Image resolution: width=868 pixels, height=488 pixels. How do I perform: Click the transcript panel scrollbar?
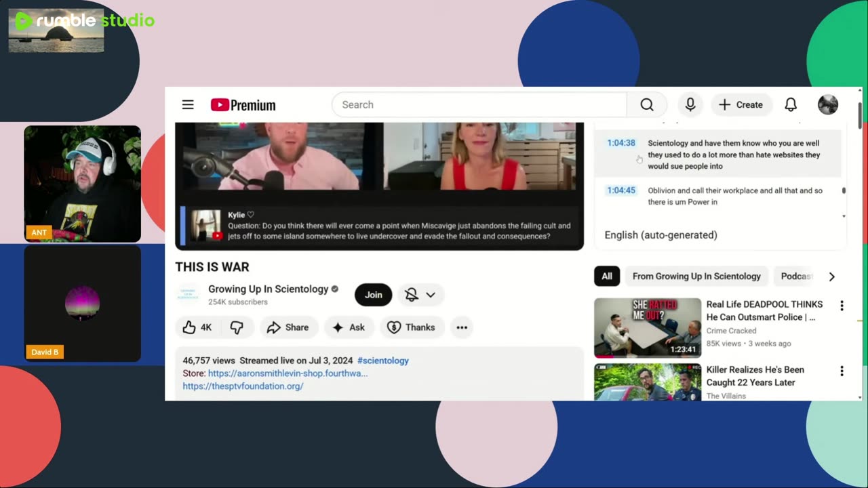click(x=844, y=190)
